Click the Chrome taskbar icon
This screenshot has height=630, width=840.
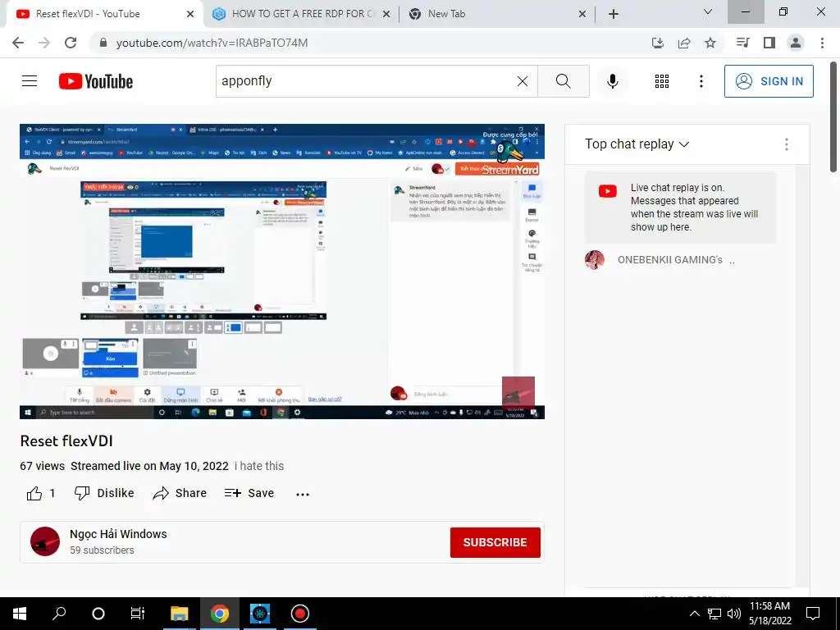(220, 614)
